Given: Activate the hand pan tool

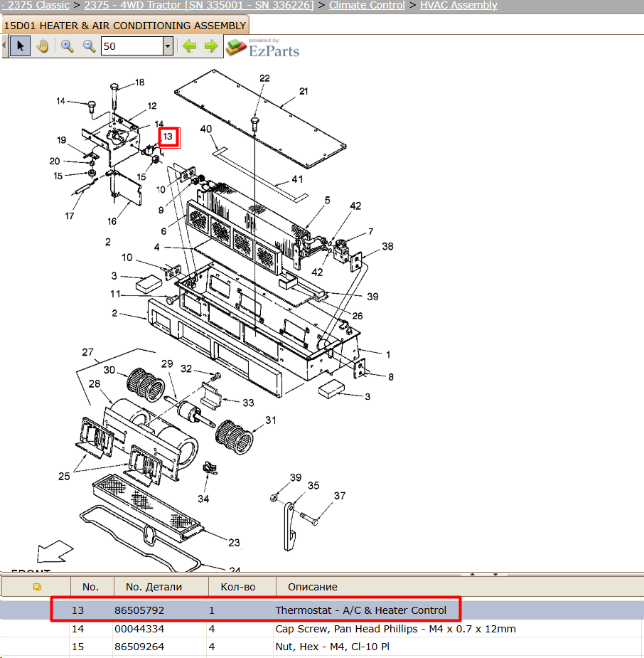Looking at the screenshot, I should click(43, 46).
